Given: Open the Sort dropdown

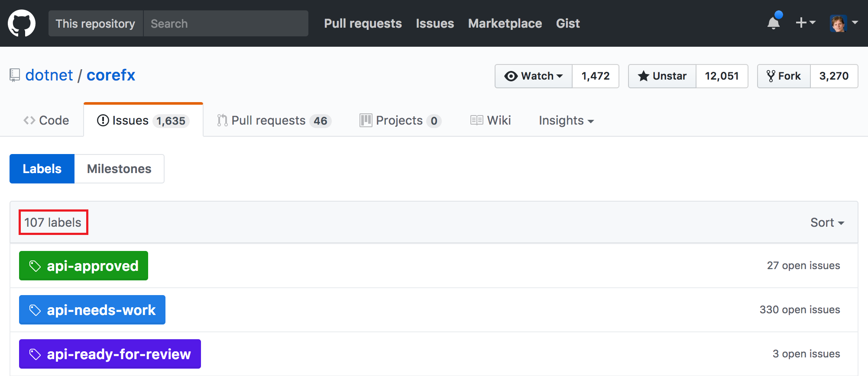Looking at the screenshot, I should click(x=827, y=222).
